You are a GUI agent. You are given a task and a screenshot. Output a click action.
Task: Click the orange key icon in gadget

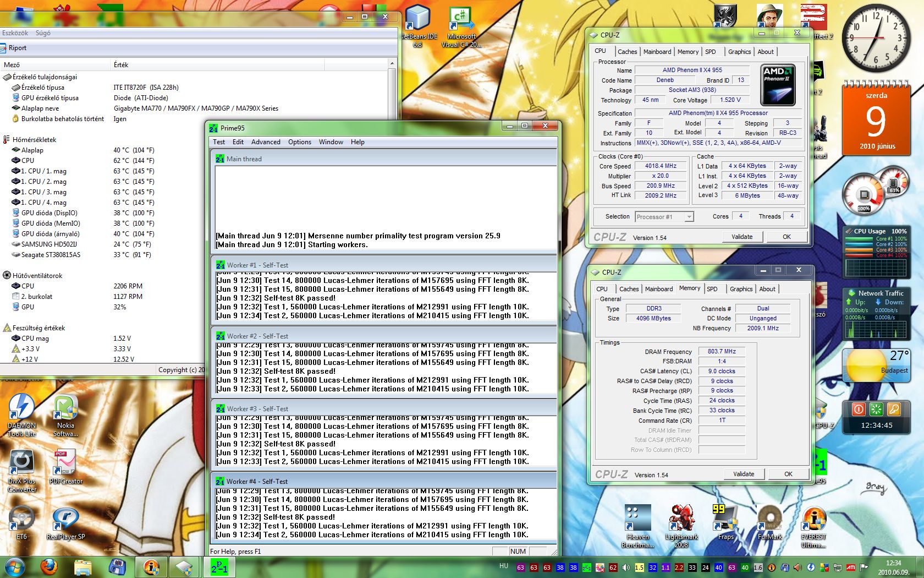tap(894, 409)
